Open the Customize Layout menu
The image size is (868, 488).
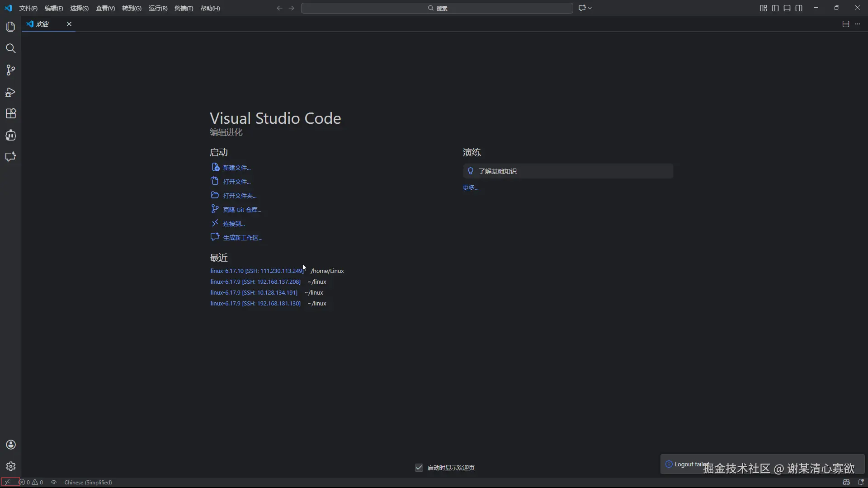764,8
